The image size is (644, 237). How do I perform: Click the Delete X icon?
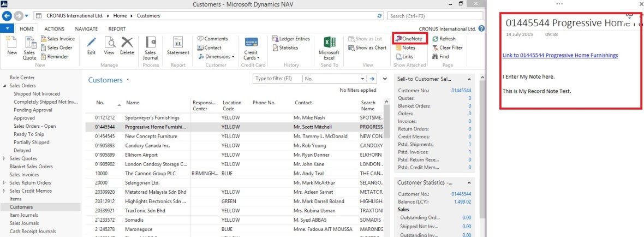pyautogui.click(x=127, y=44)
